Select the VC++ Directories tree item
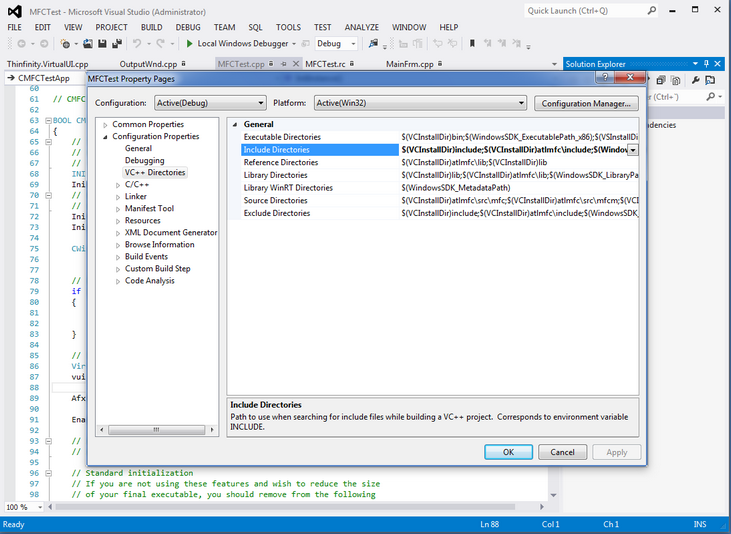This screenshot has height=534, width=731. point(155,173)
